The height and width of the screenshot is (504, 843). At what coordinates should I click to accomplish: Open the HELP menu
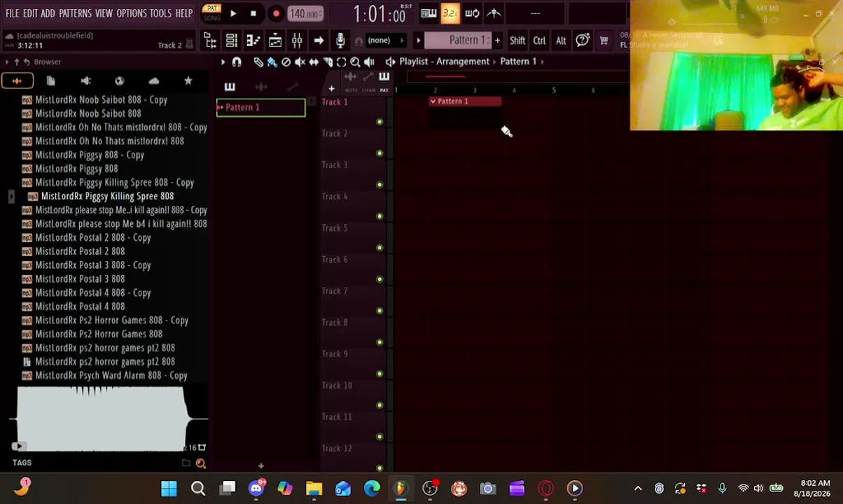(x=184, y=13)
